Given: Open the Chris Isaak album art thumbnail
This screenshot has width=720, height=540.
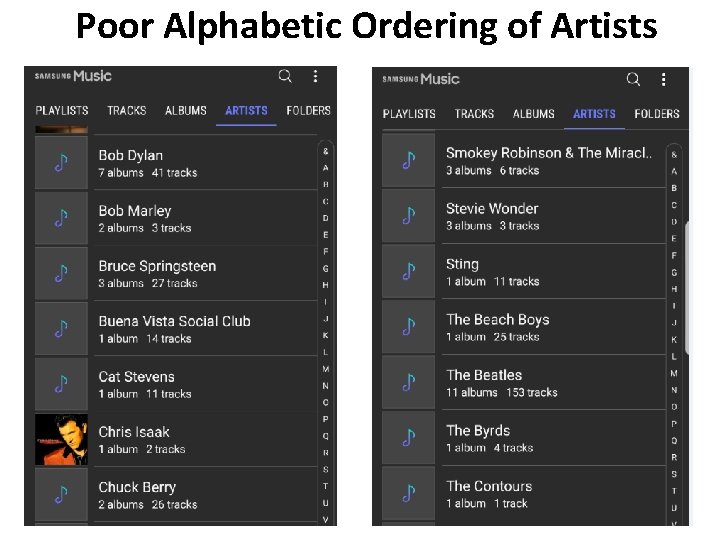Looking at the screenshot, I should (61, 440).
